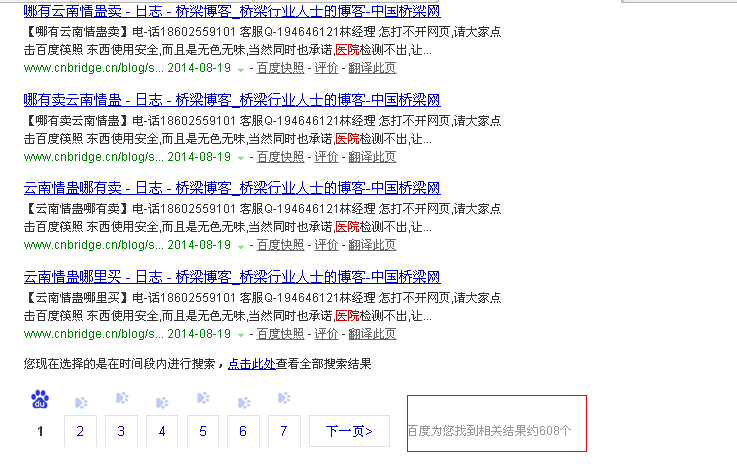Viewport: 737px width, 464px height.
Task: Click the Baidu paw logo above page 1
Action: (x=40, y=399)
